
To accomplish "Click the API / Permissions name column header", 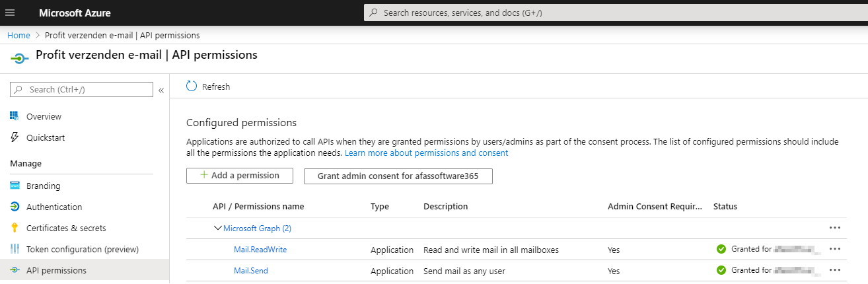I will pos(258,207).
